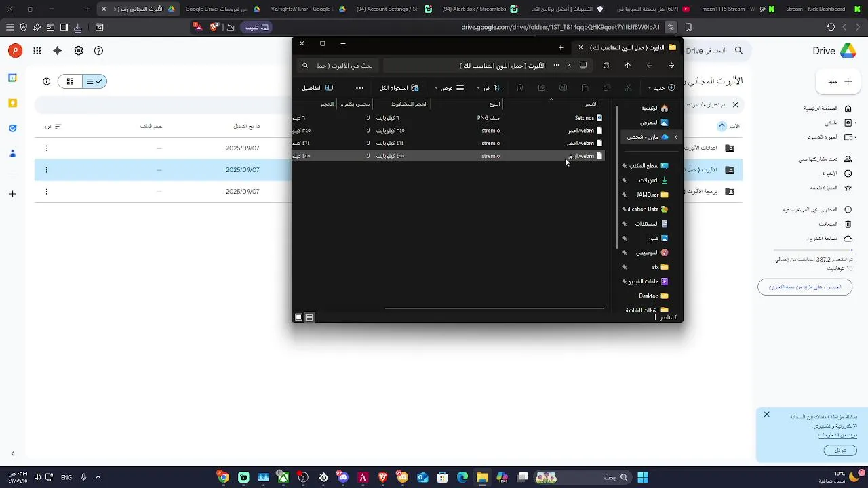Expand the address bar path chevron in File Explorer

click(569, 66)
